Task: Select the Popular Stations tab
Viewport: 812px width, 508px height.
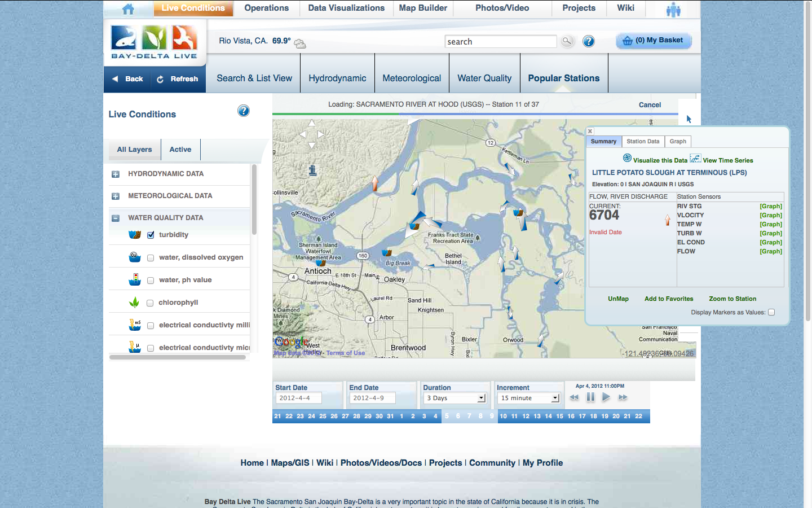Action: [x=564, y=78]
